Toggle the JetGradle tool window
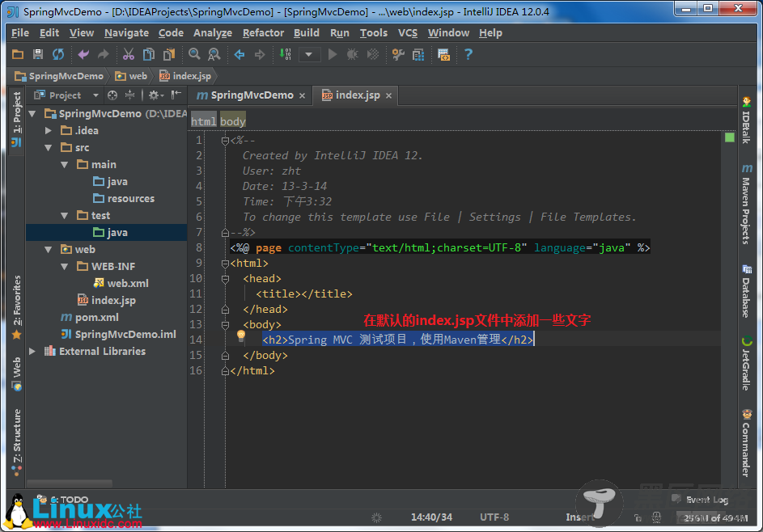This screenshot has height=532, width=763. tap(747, 363)
